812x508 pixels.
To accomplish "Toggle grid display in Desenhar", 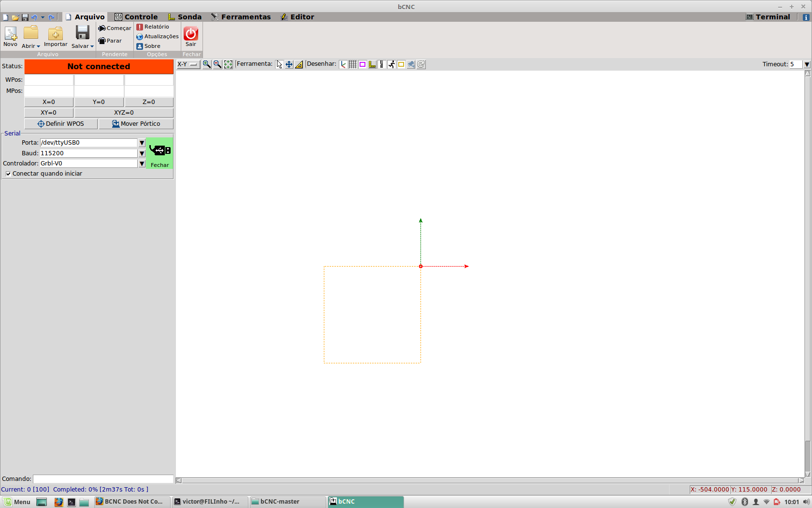I will 353,64.
